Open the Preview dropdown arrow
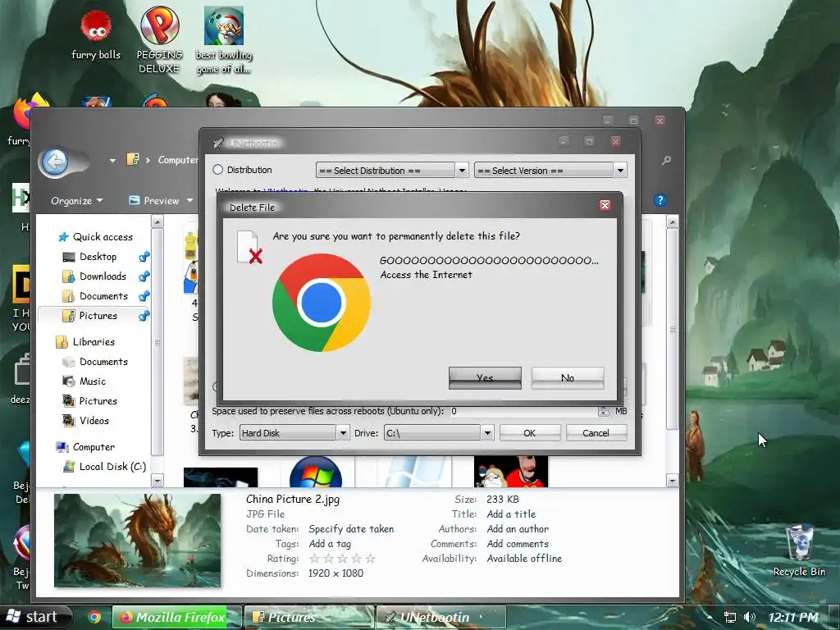This screenshot has height=630, width=840. pyautogui.click(x=189, y=201)
